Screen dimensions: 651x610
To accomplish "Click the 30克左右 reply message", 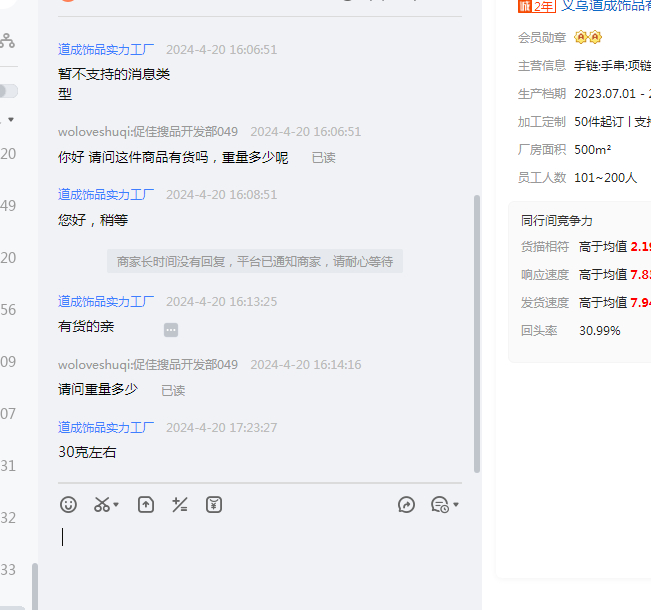I will pyautogui.click(x=87, y=452).
